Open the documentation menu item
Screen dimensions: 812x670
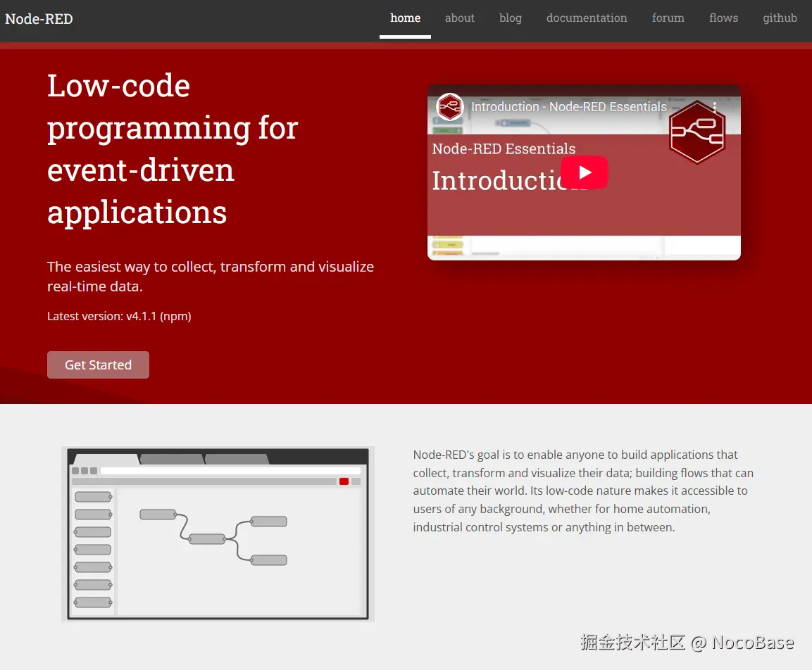587,18
